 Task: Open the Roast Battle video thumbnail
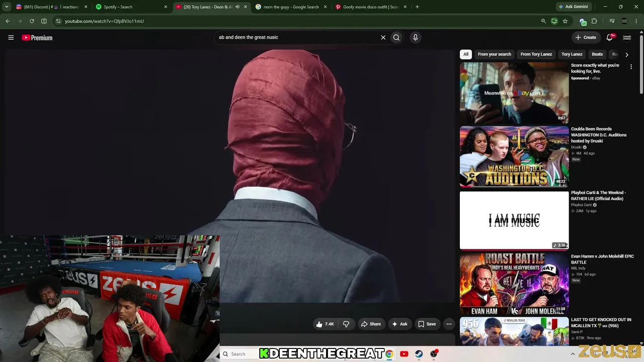514,284
